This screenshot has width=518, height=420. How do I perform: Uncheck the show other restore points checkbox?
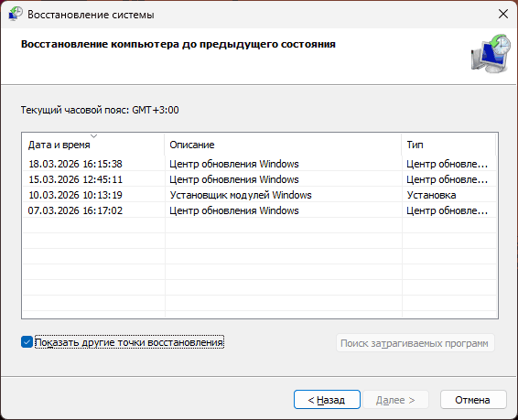coord(27,342)
